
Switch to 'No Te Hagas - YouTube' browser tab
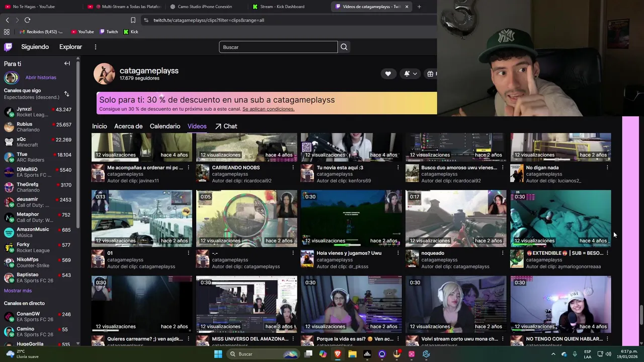click(39, 7)
